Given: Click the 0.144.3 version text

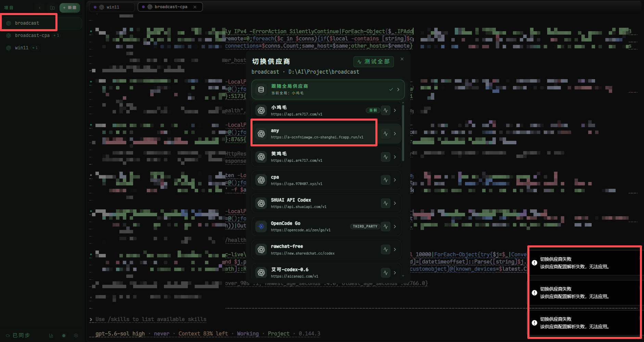Looking at the screenshot, I should [309, 334].
